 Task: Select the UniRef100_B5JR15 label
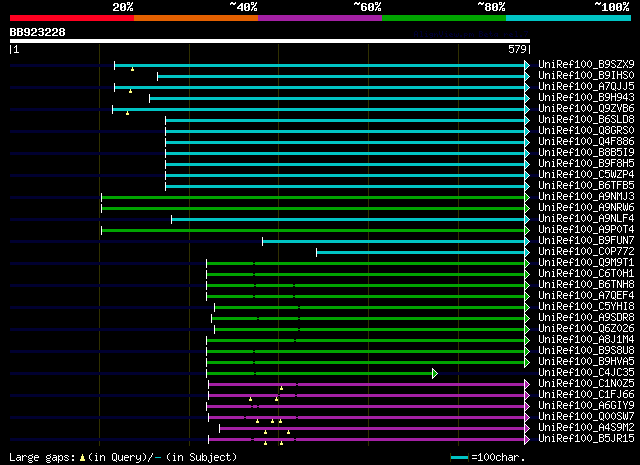click(x=586, y=439)
